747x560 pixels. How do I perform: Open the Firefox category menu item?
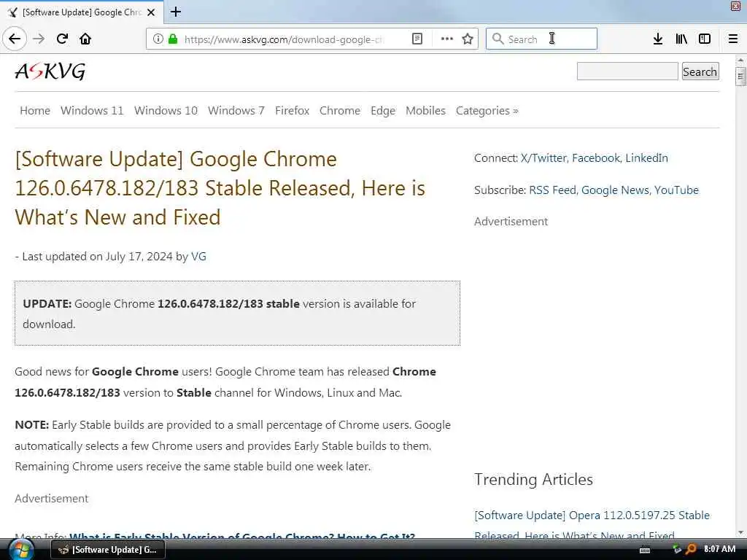click(292, 111)
